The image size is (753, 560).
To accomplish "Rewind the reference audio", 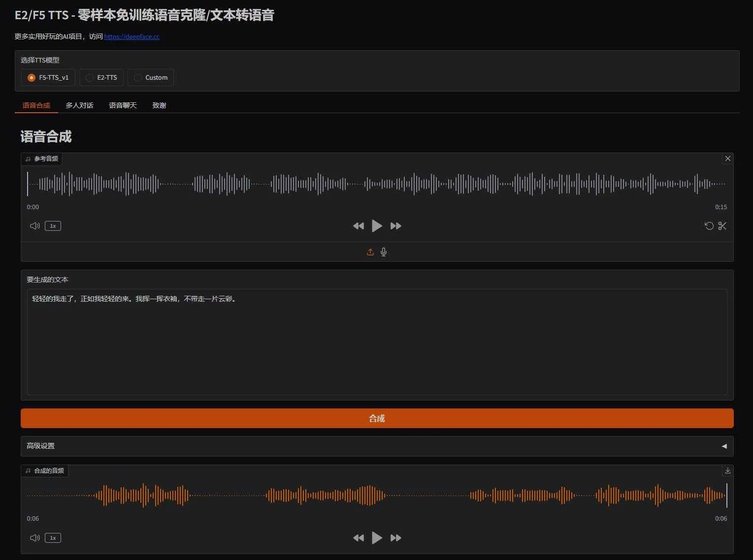I will pyautogui.click(x=359, y=226).
